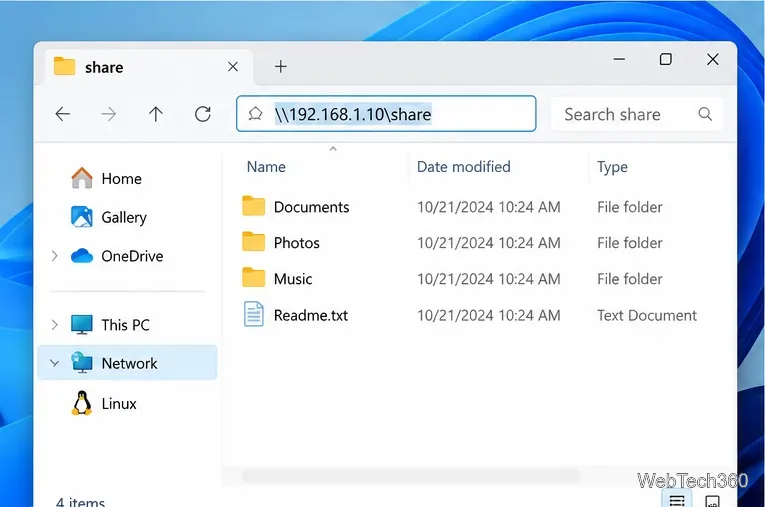Minimize the File Explorer window
The width and height of the screenshot is (765, 507).
click(x=619, y=59)
